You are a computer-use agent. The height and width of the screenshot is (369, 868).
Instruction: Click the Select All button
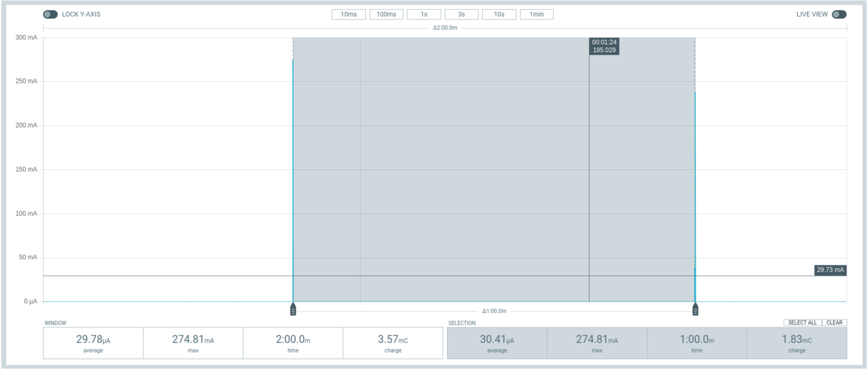pyautogui.click(x=803, y=322)
